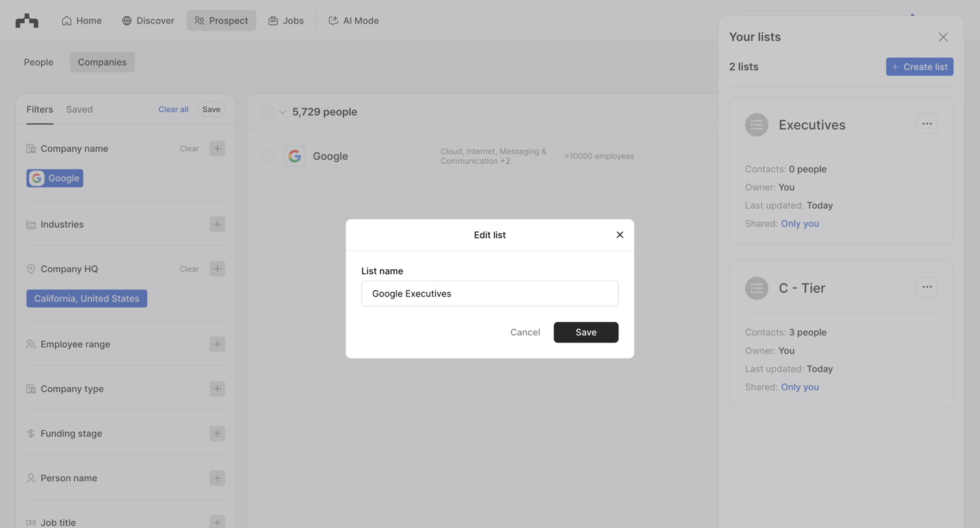Cancel editing the list
Screen dimensions: 980x528
[525, 332]
